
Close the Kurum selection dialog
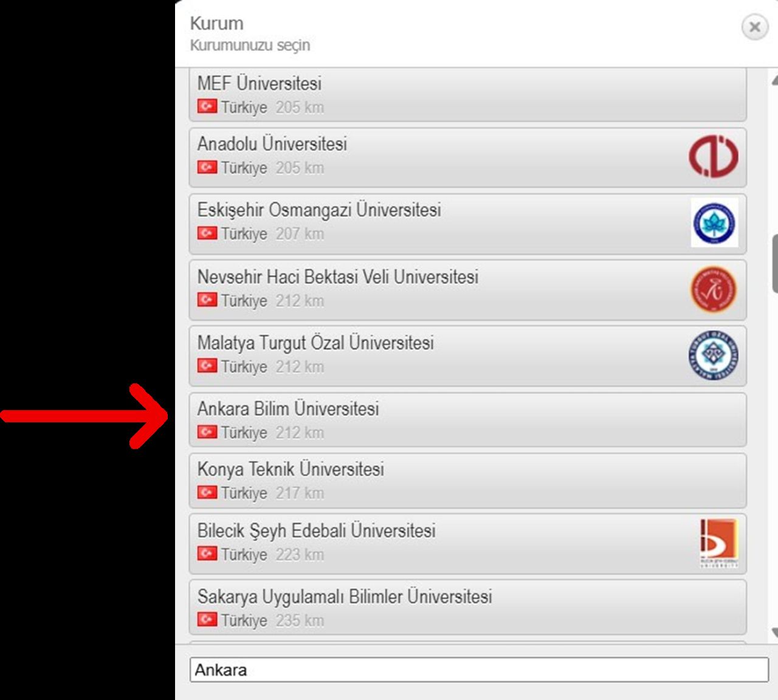tap(754, 27)
